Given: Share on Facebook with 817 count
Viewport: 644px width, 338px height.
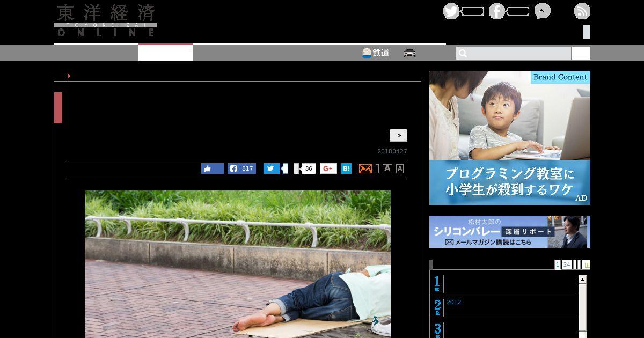Looking at the screenshot, I should tap(241, 168).
